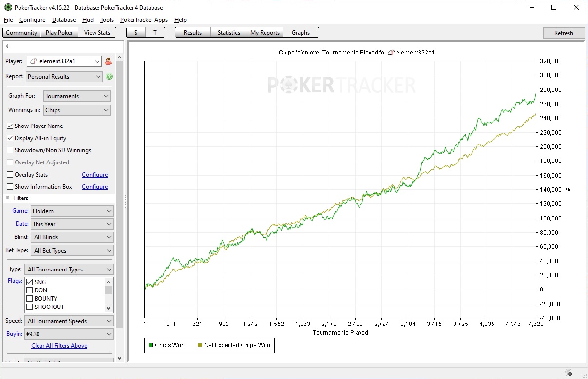Enable Showdown/Non SD Winnings
This screenshot has height=379, width=588.
(x=10, y=150)
